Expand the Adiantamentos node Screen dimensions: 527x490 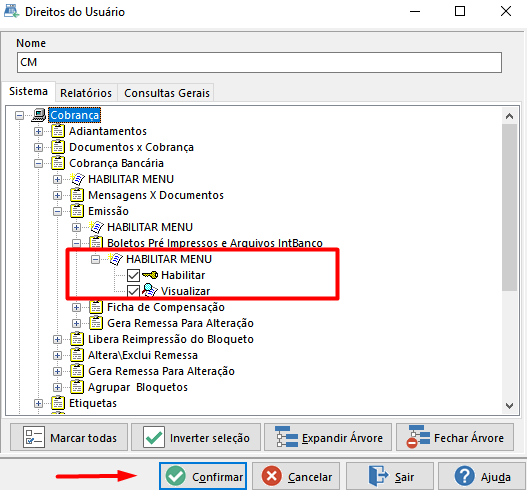38,131
